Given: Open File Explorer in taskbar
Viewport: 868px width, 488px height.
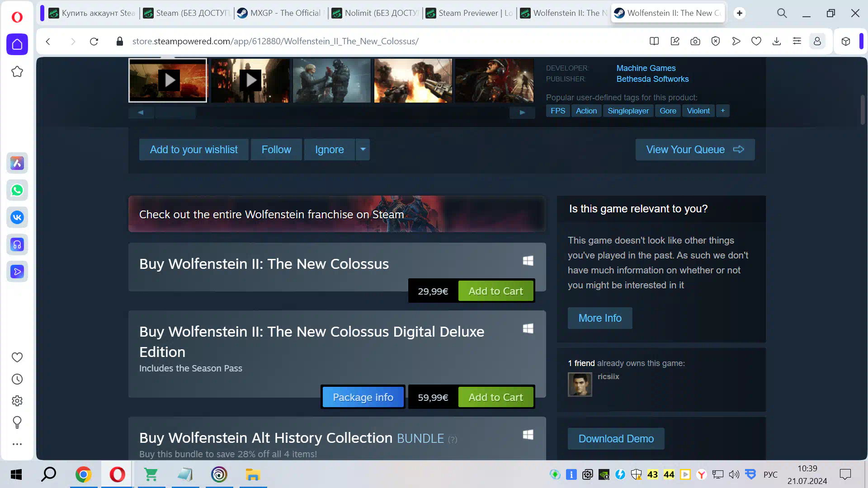Looking at the screenshot, I should pyautogui.click(x=253, y=474).
